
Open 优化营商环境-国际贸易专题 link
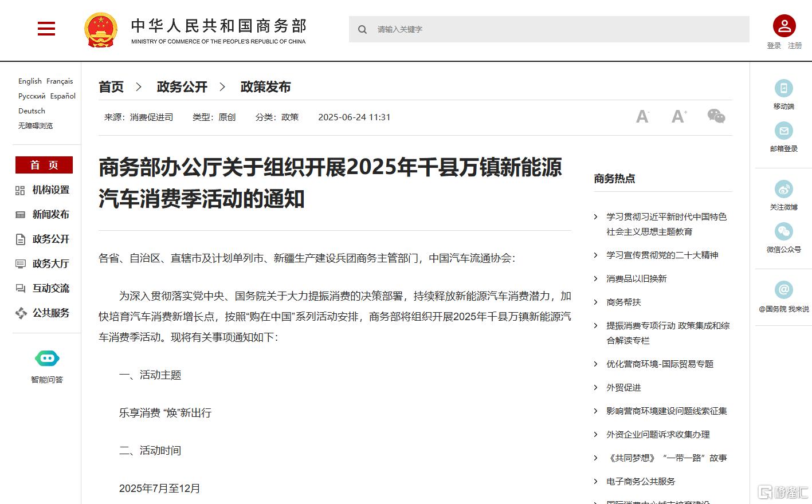tap(660, 364)
